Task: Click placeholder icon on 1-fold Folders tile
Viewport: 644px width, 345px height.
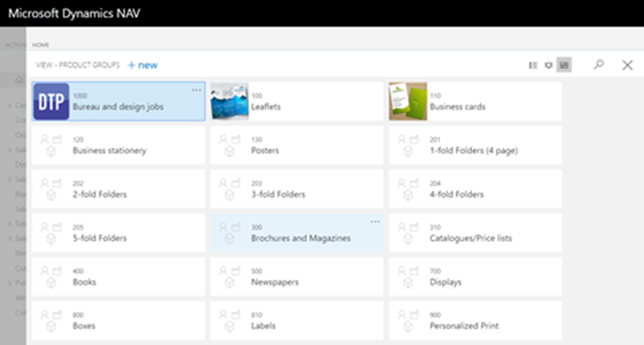Action: pos(408,145)
